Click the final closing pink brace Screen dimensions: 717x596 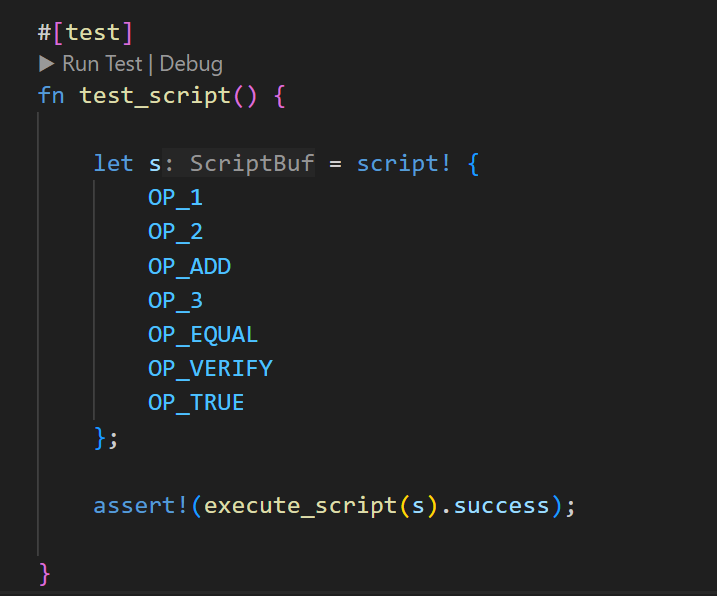pyautogui.click(x=44, y=573)
